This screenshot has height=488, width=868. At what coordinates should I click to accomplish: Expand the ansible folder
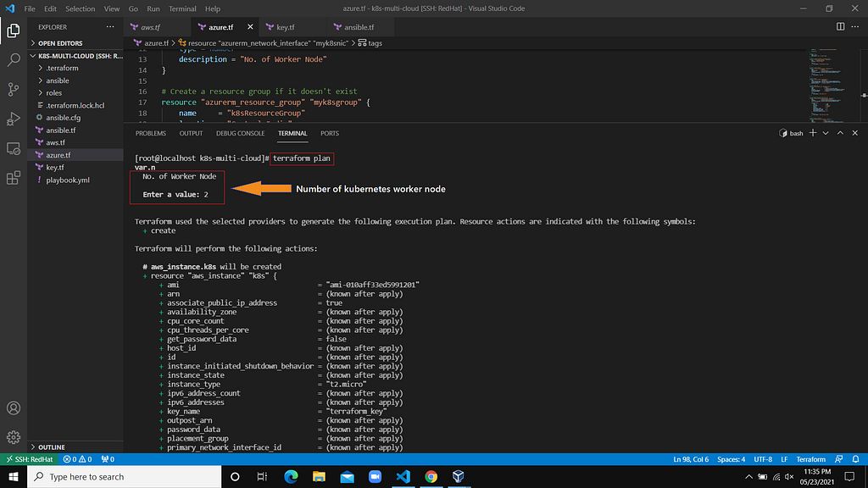tap(75, 80)
